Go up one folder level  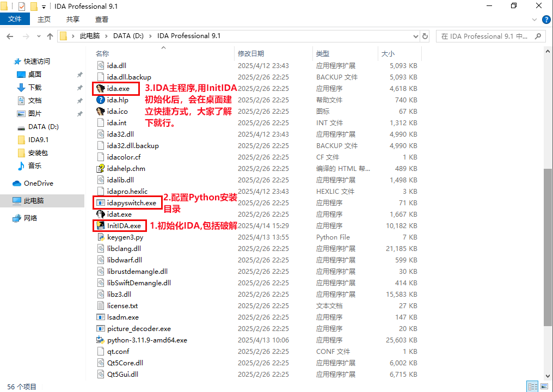pos(50,36)
